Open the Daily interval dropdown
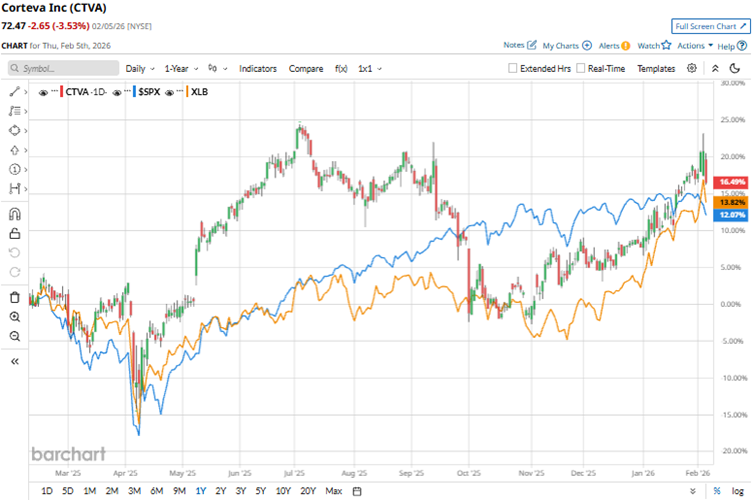This screenshot has width=752, height=500. pyautogui.click(x=140, y=69)
